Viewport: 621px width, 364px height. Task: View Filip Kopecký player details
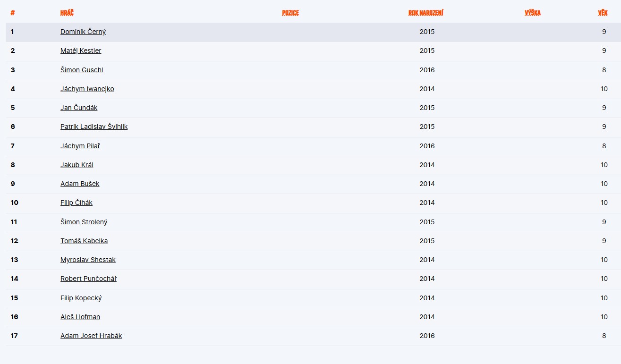coord(81,298)
